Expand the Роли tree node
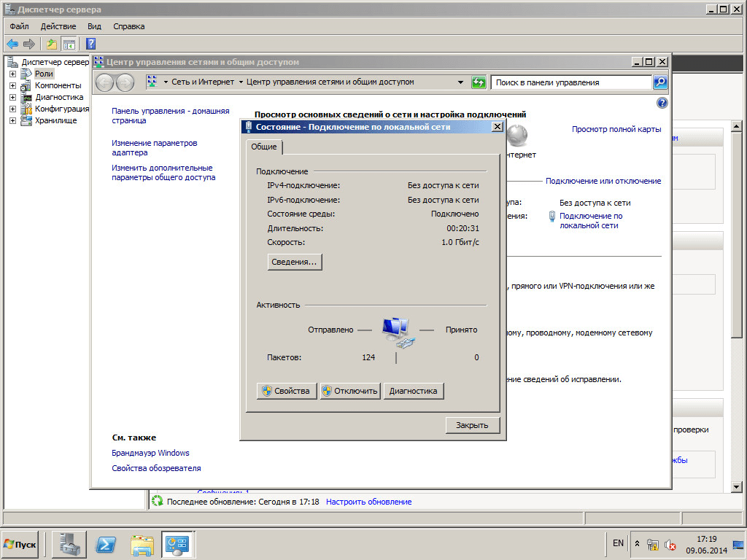Image resolution: width=747 pixels, height=560 pixels. pos(12,74)
